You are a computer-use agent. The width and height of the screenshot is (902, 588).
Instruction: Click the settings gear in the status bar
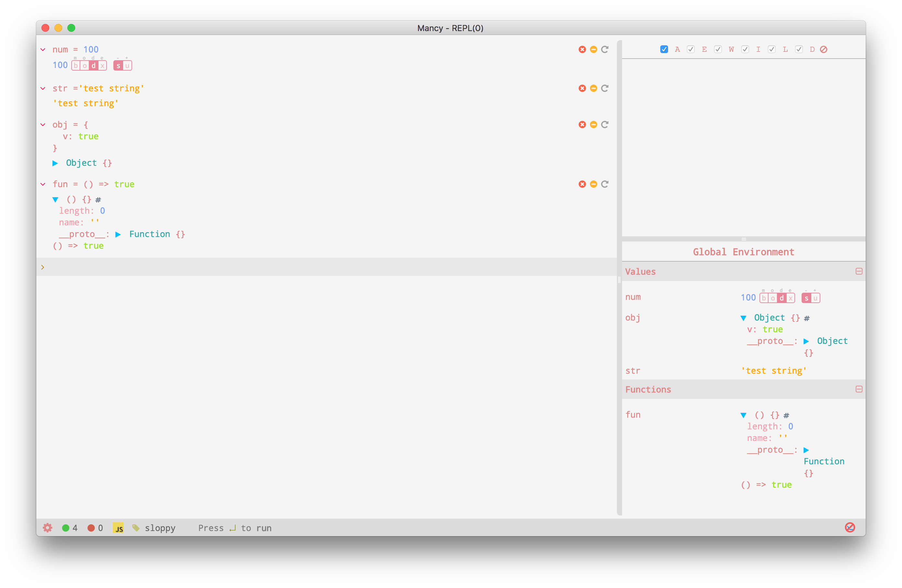(x=47, y=528)
